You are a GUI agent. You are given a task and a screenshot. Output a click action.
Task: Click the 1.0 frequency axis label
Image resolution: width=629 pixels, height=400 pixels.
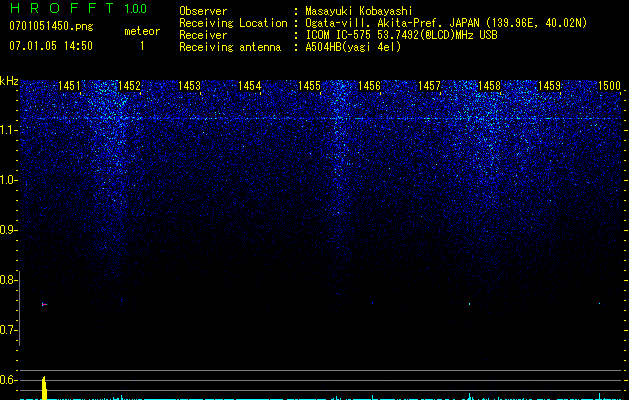coord(8,180)
